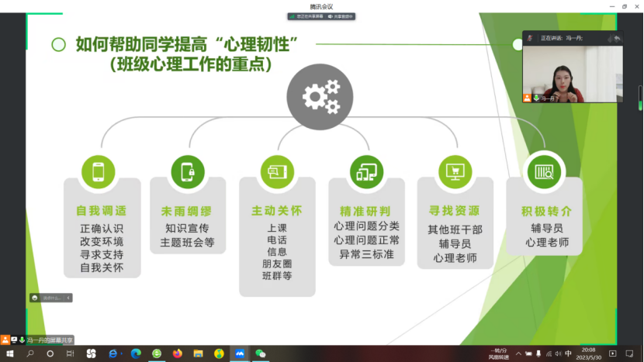
Task: Click the muted mic icon beside 正在讲话
Action: 530,37
